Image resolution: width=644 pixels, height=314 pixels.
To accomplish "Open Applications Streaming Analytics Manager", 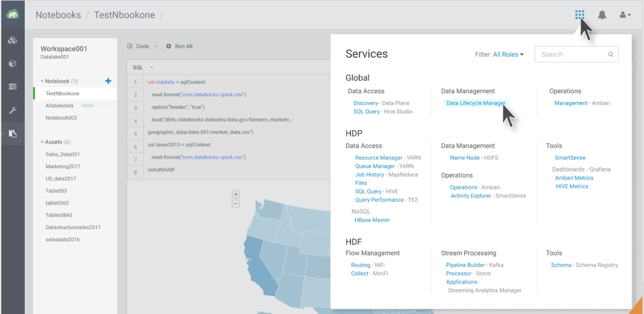I will pyautogui.click(x=462, y=282).
